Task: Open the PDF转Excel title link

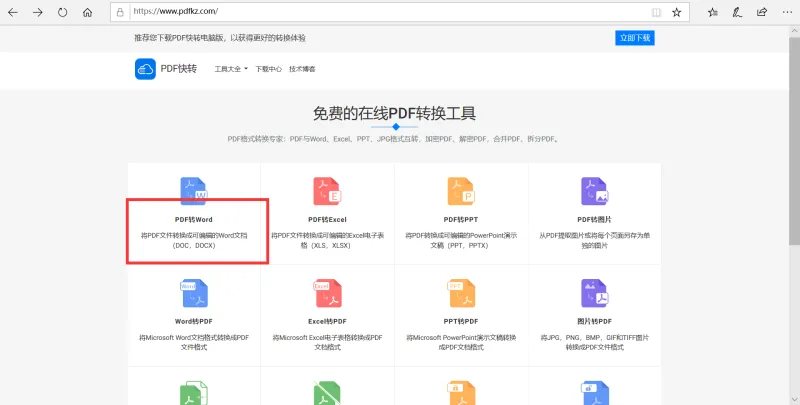Action: click(x=327, y=220)
